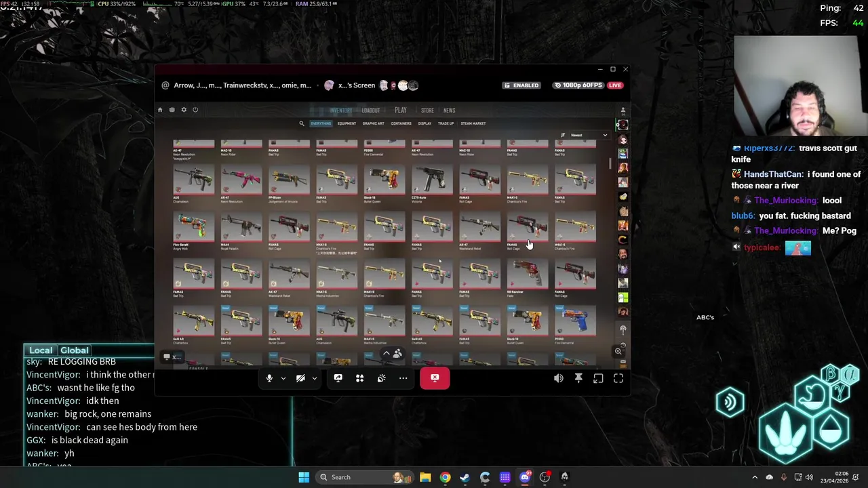This screenshot has width=868, height=488.
Task: Open the STEAM MARKET filter
Action: (x=473, y=123)
